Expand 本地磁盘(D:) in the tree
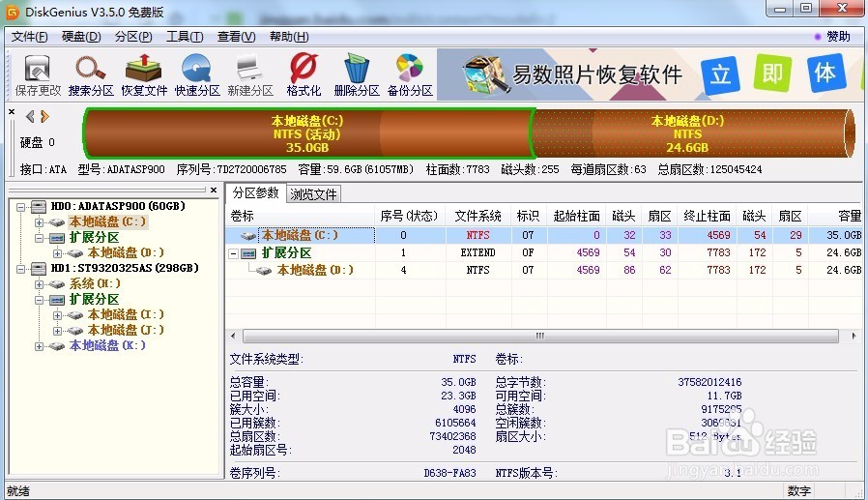 point(58,253)
